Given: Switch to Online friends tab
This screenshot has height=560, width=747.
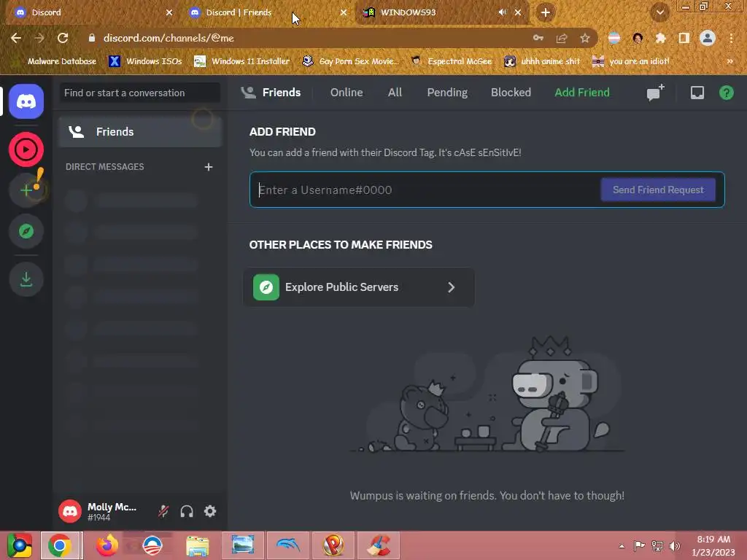Looking at the screenshot, I should [347, 93].
